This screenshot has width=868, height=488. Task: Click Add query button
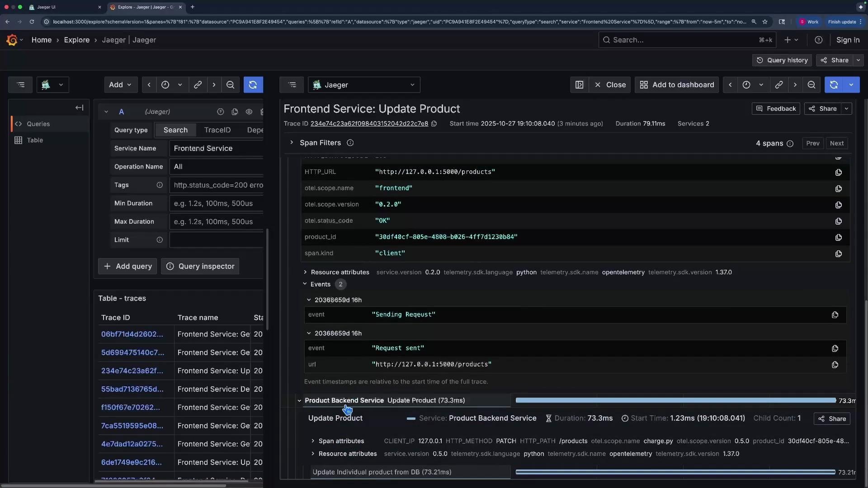[x=127, y=267]
